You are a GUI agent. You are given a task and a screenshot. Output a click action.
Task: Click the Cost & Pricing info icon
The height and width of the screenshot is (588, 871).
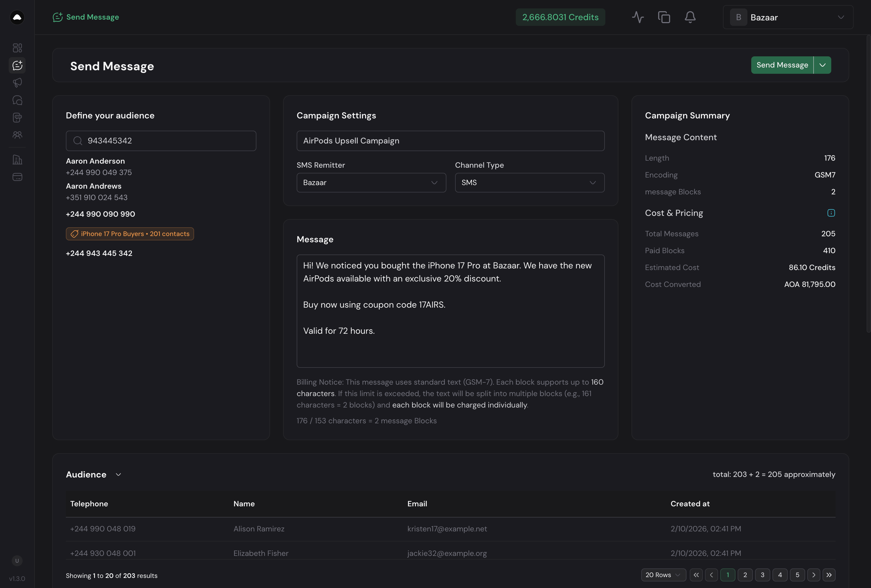831,213
